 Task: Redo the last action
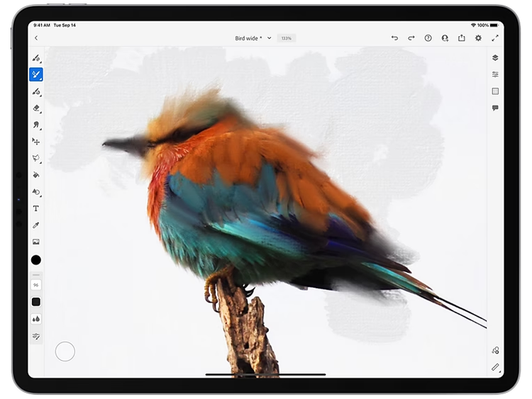click(x=411, y=38)
